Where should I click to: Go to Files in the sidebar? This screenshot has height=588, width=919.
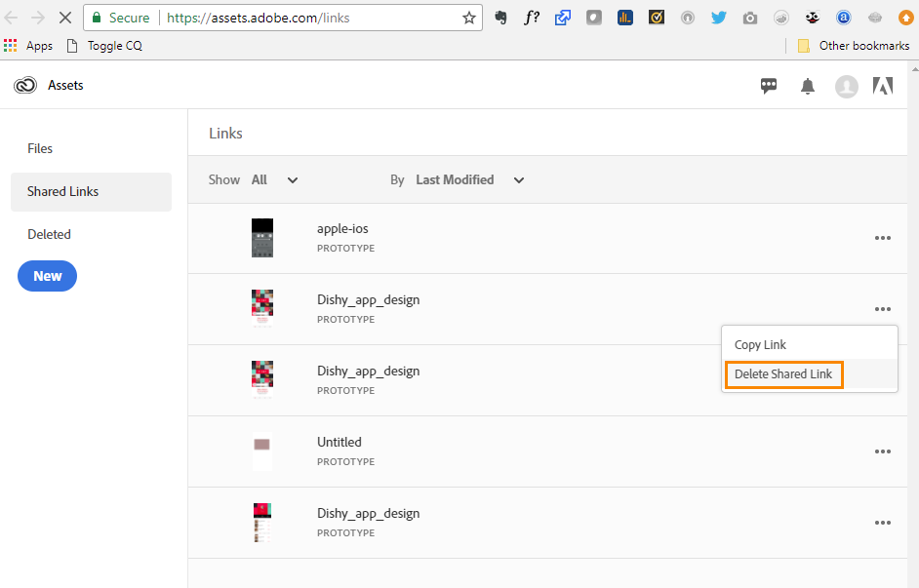point(40,148)
